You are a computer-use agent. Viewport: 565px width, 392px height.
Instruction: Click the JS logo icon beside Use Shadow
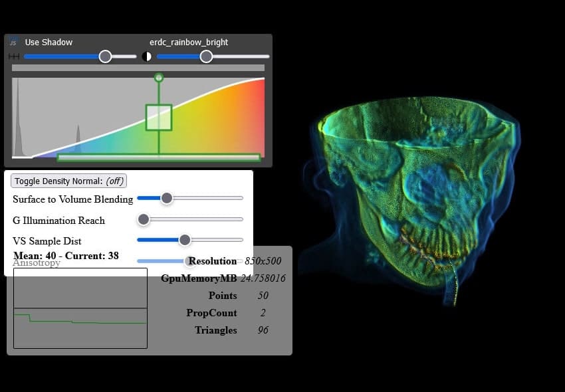[13, 42]
